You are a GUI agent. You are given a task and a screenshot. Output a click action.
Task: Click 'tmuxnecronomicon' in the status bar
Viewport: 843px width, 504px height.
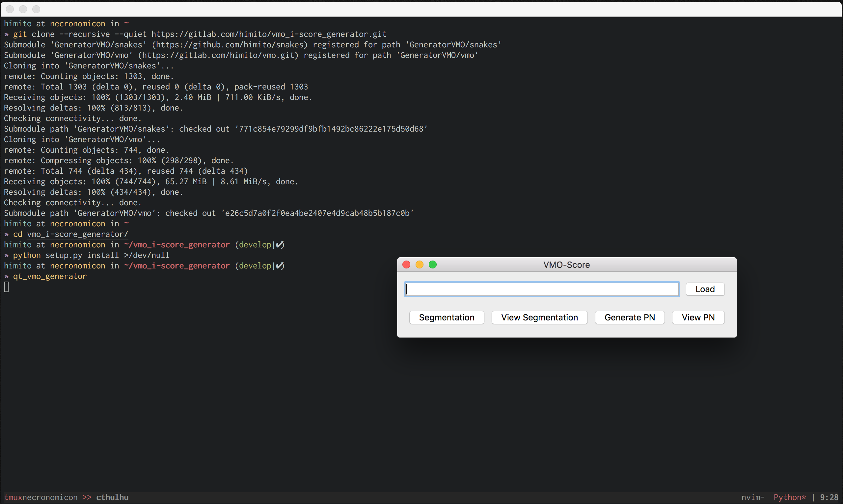click(x=41, y=497)
